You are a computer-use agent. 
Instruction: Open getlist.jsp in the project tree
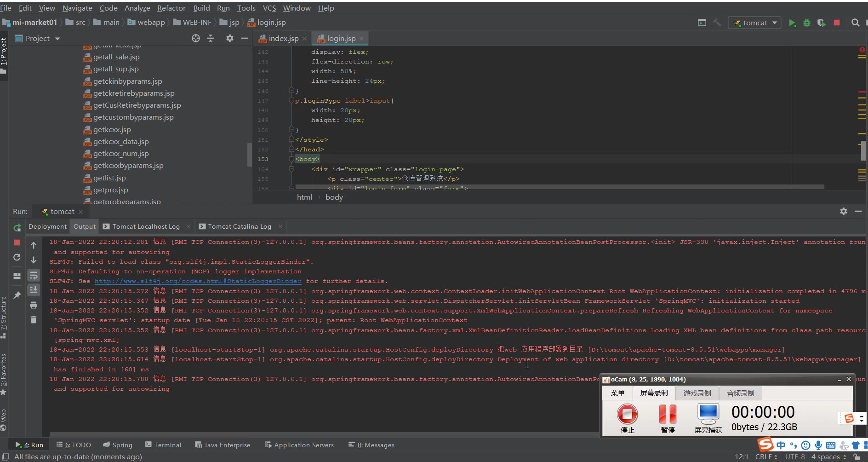tap(109, 178)
